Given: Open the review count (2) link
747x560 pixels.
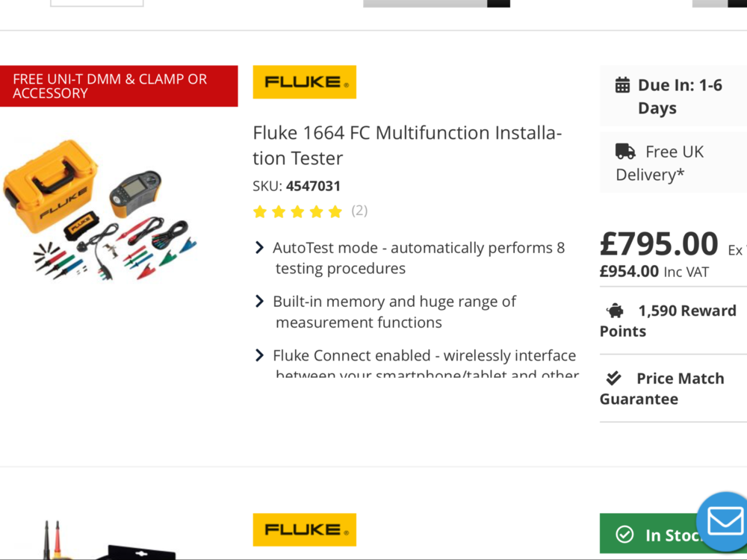Looking at the screenshot, I should coord(359,211).
